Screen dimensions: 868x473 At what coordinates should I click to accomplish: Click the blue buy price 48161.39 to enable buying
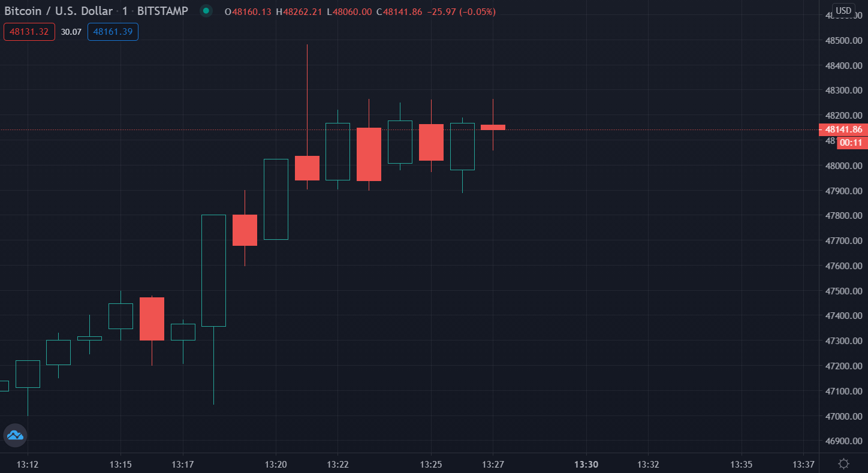tap(113, 31)
